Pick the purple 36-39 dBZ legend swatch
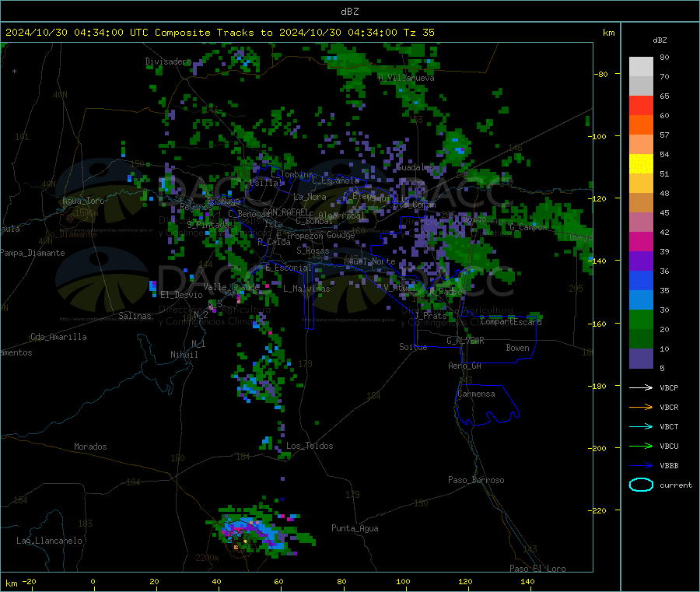 click(641, 261)
